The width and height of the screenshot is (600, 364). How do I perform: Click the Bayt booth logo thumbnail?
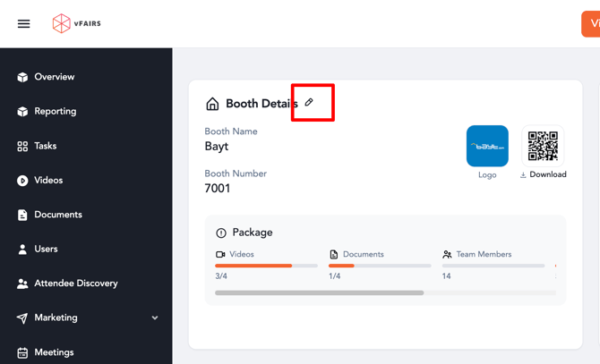[487, 146]
